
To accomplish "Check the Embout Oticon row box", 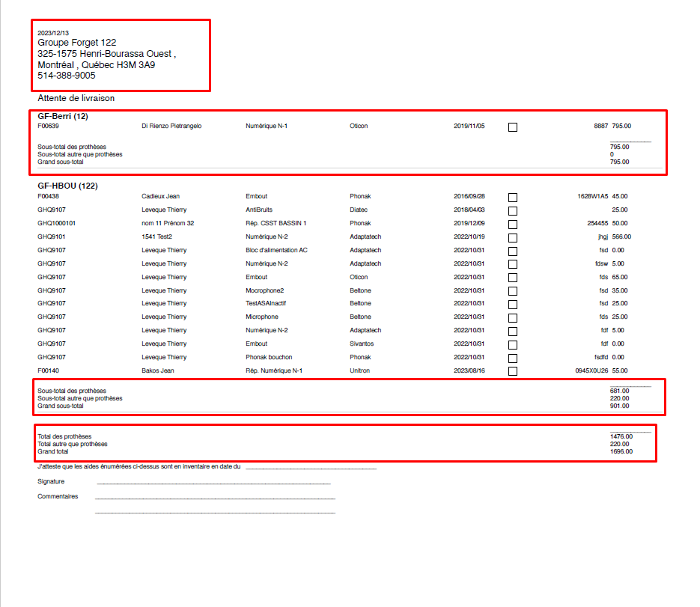I will [513, 278].
